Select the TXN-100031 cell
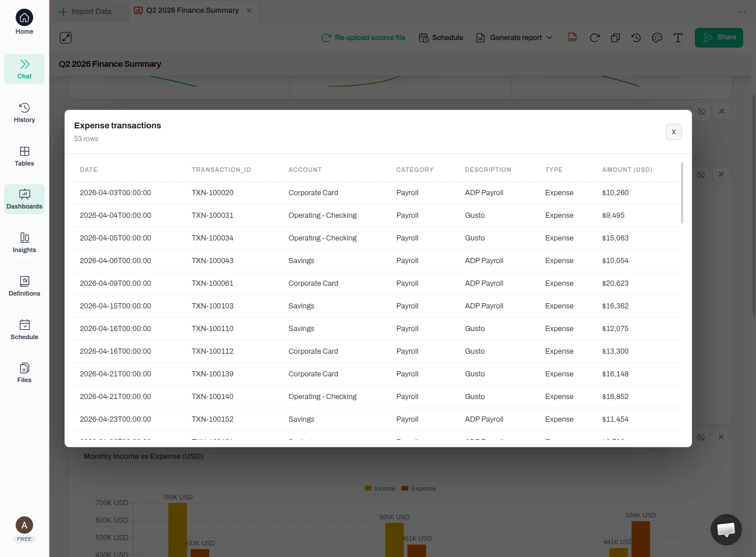 [213, 215]
